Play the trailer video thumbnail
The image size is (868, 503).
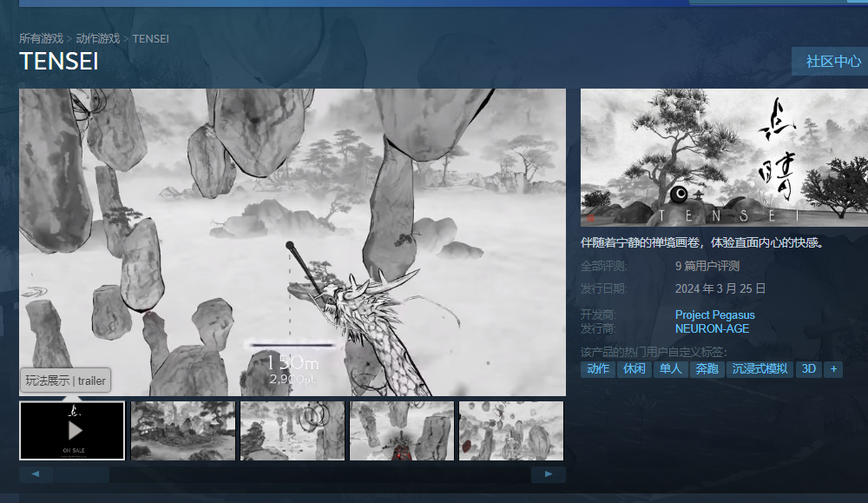[72, 430]
